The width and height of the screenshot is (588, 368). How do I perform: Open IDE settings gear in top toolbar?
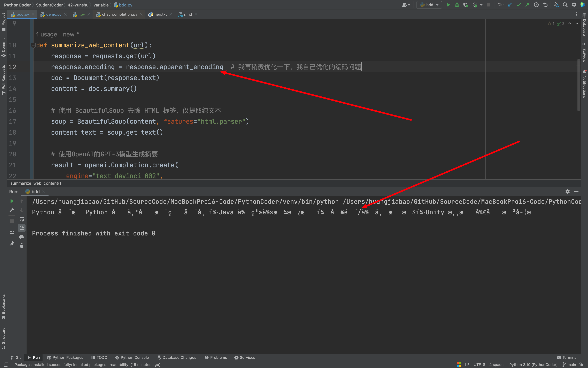coord(574,5)
